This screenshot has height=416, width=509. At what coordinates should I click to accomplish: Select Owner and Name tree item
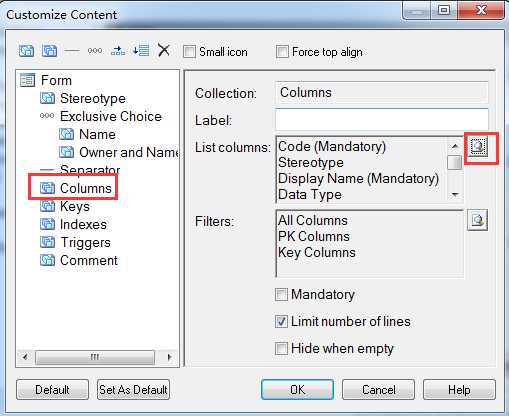pyautogui.click(x=129, y=152)
